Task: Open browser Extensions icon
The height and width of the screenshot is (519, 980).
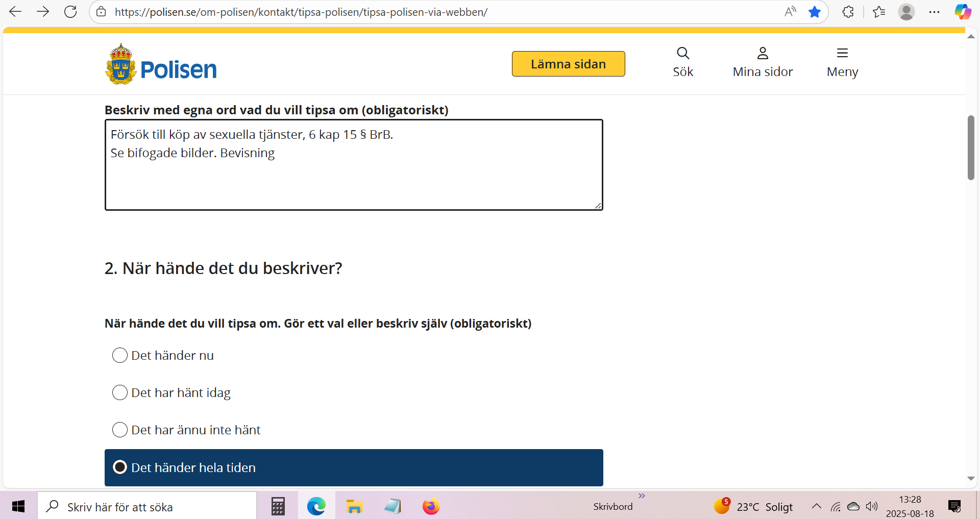Action: (848, 12)
